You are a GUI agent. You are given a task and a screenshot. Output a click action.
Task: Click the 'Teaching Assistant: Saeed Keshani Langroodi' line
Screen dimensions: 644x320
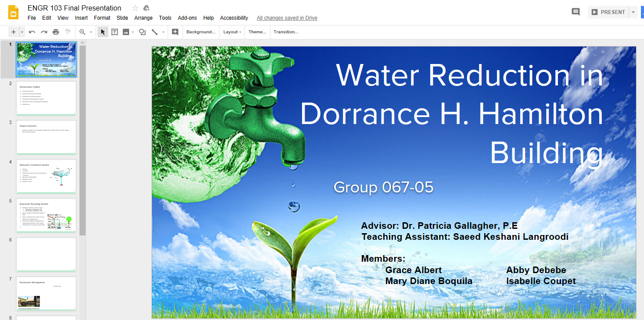tap(465, 237)
